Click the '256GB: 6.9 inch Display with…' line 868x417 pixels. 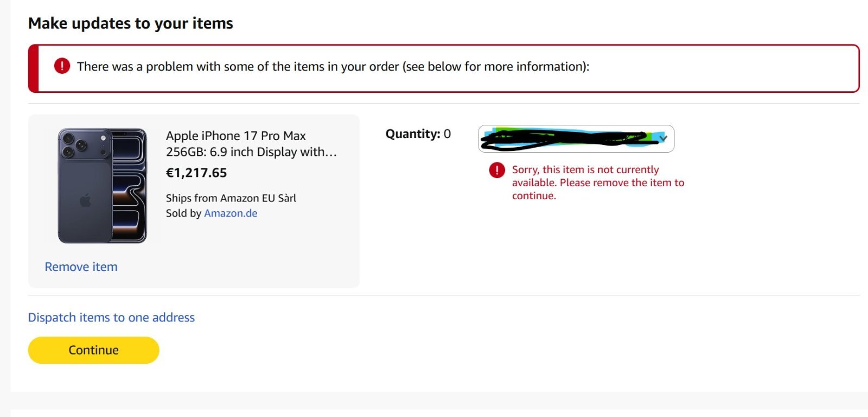click(x=251, y=152)
